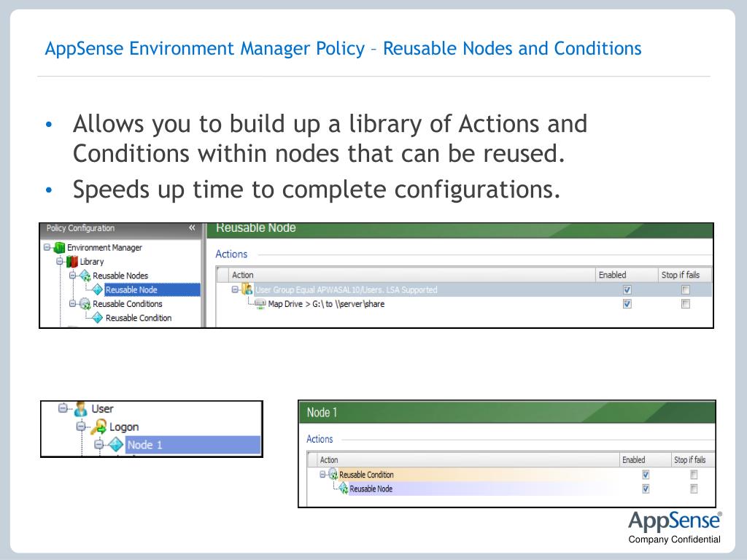Image resolution: width=747 pixels, height=560 pixels.
Task: Toggle Stop if fails for Reusable Node row in Node 1
Action: click(x=694, y=489)
